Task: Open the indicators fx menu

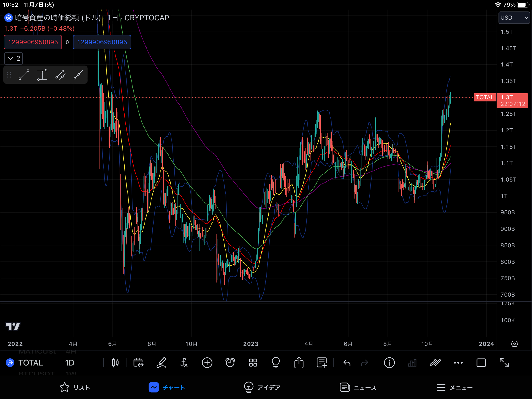Action: [184, 363]
